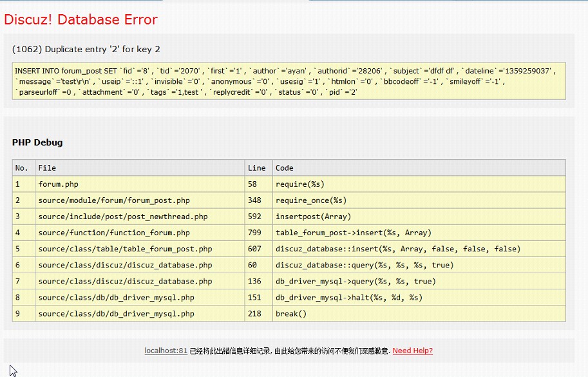Select db_driver_mysql.php cell in row 8
Screen dimensions: 588x377
pos(140,298)
